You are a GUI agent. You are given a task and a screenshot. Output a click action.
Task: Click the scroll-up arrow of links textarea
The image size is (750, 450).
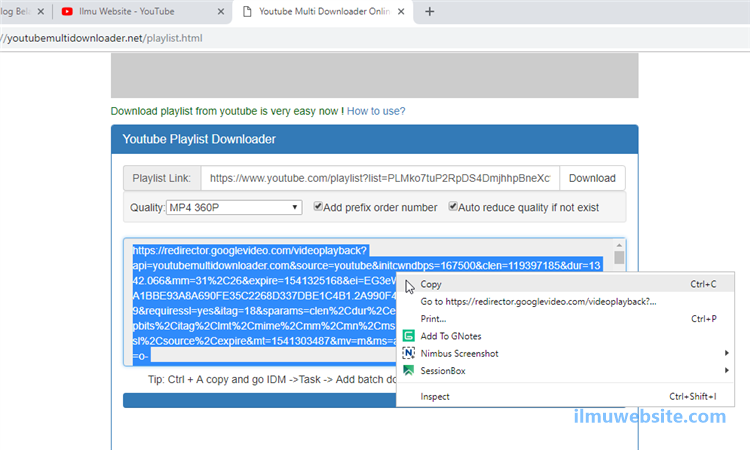point(619,245)
